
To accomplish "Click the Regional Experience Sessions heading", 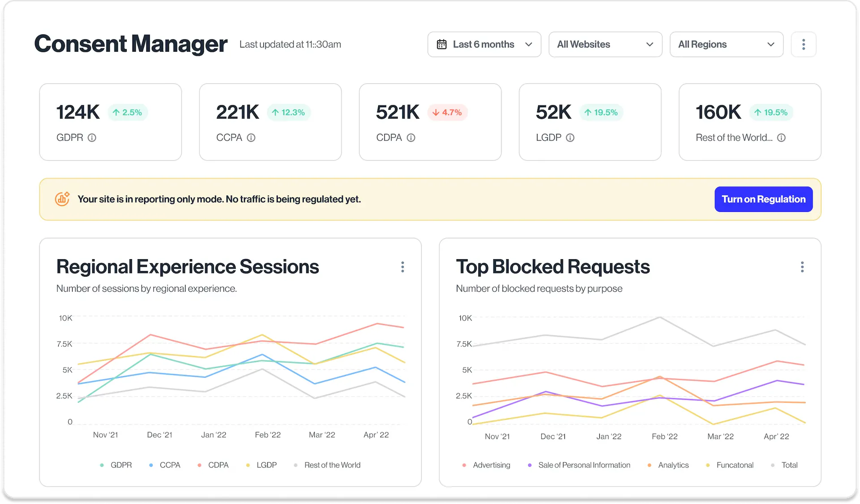I will 188,267.
